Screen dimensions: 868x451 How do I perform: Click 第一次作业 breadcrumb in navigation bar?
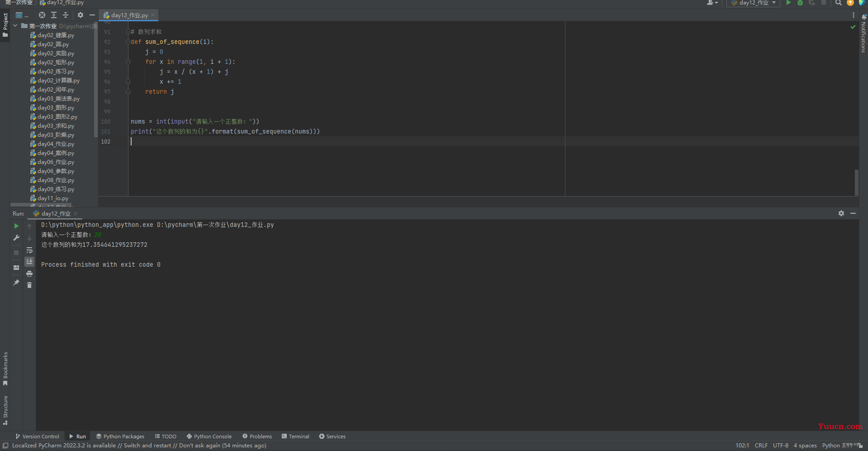pyautogui.click(x=19, y=3)
